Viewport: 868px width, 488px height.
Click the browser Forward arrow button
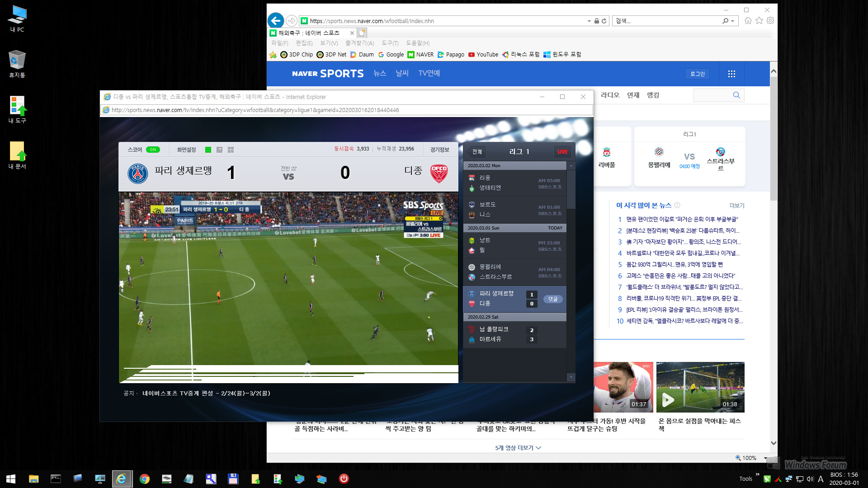292,21
